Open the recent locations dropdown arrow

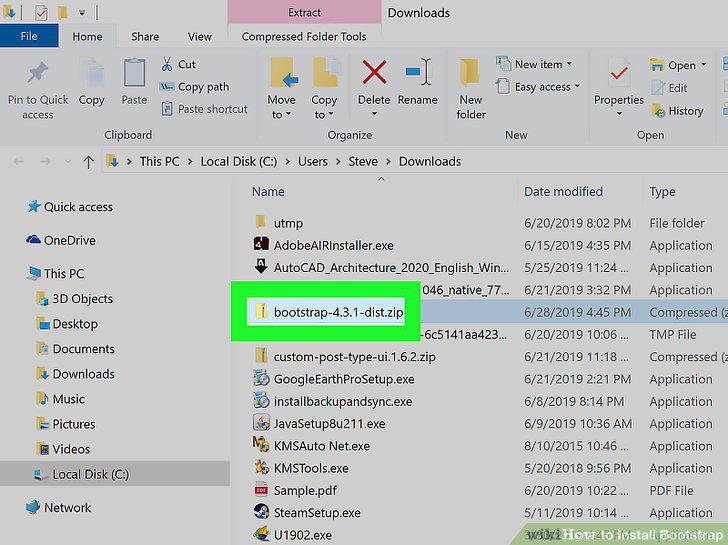pos(68,162)
